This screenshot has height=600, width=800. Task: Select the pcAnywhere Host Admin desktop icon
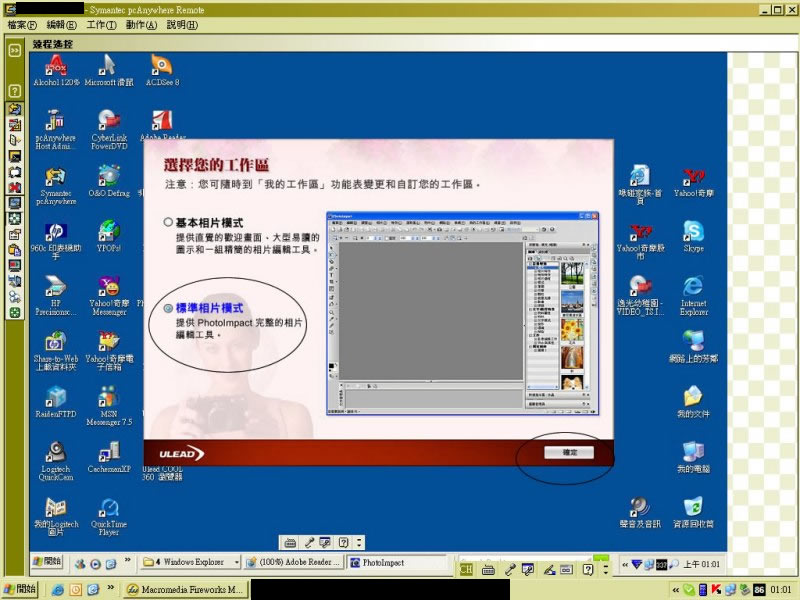pos(56,130)
